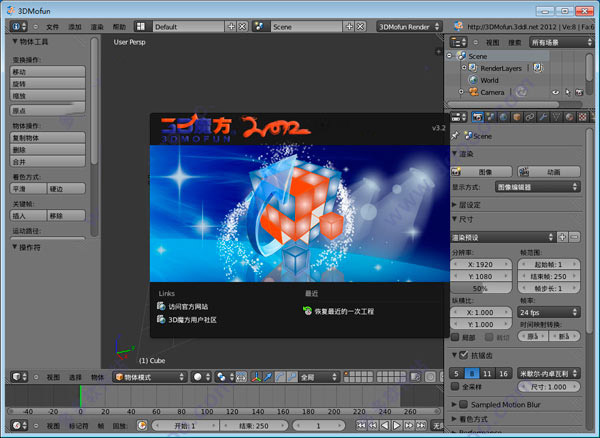Click the 图像 render image button
This screenshot has width=600, height=438.
481,172
